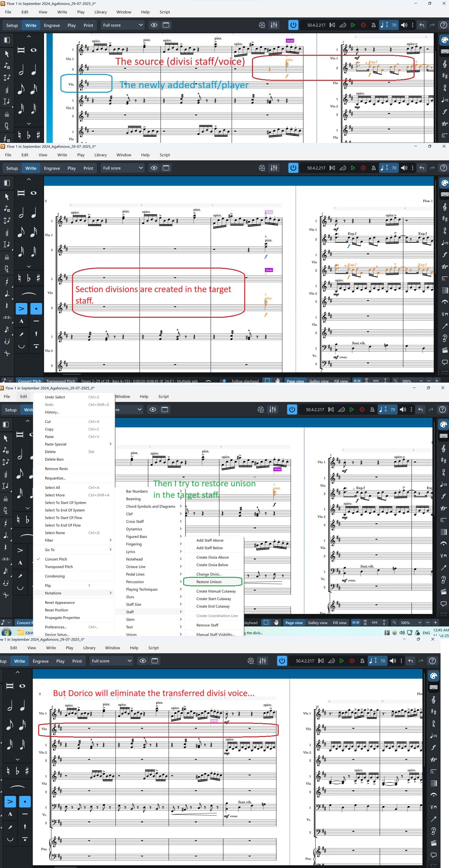Click the metronome click icon in the Edit-menu window
449x868 pixels.
pyautogui.click(x=372, y=410)
